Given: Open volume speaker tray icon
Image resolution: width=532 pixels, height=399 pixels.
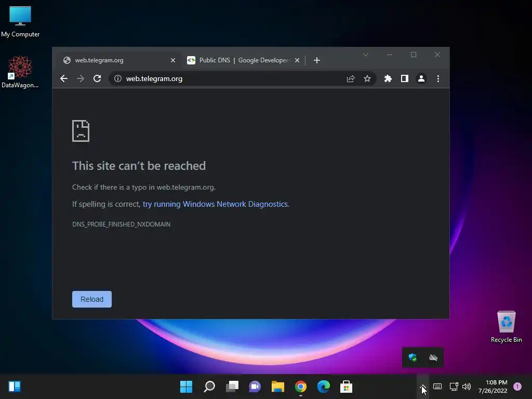Looking at the screenshot, I should (x=467, y=387).
